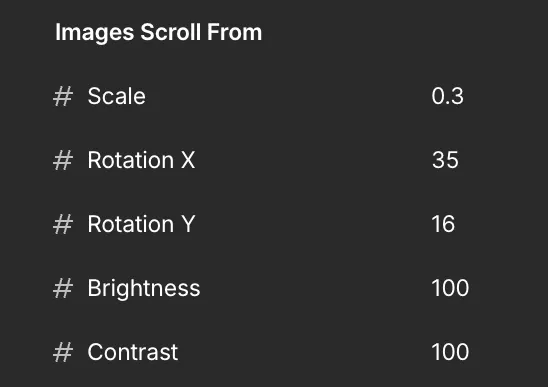548x387 pixels.
Task: Click the word From in the section heading
Action: click(x=235, y=32)
